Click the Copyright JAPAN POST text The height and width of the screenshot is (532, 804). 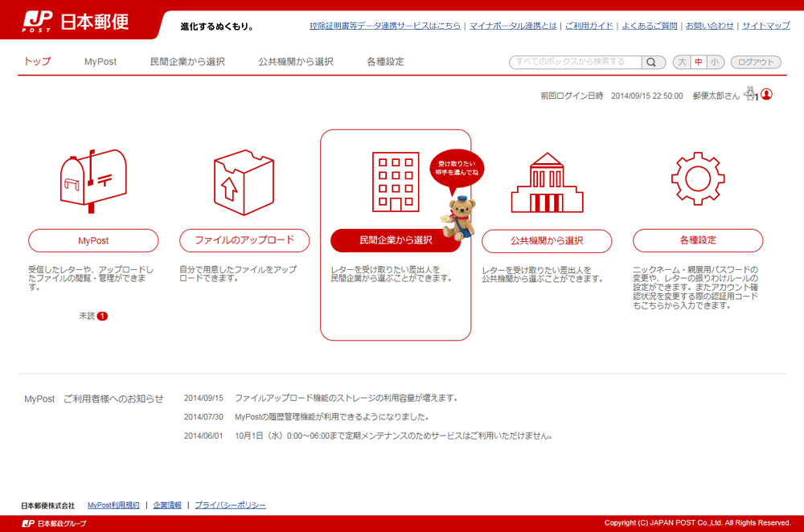point(697,523)
